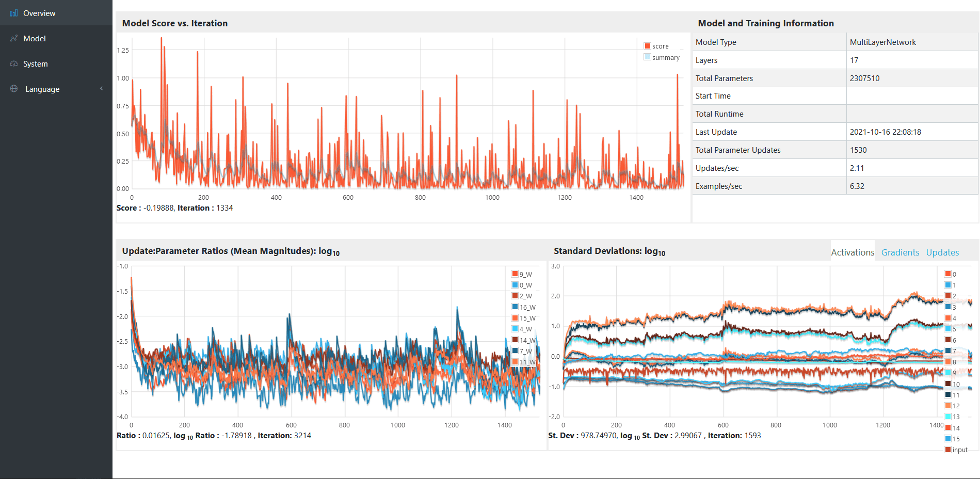This screenshot has height=479, width=980.
Task: Click layer 2 swatch in Standard Deviations legend
Action: click(947, 296)
